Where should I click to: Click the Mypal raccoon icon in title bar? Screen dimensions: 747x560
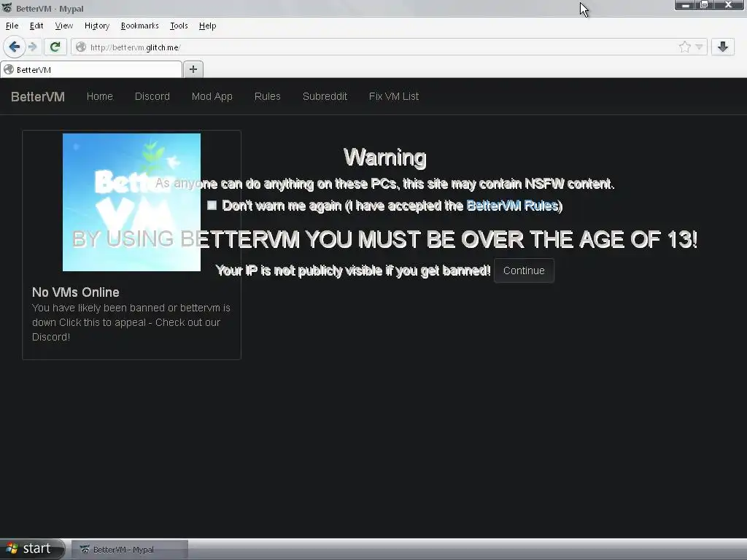(7, 7)
